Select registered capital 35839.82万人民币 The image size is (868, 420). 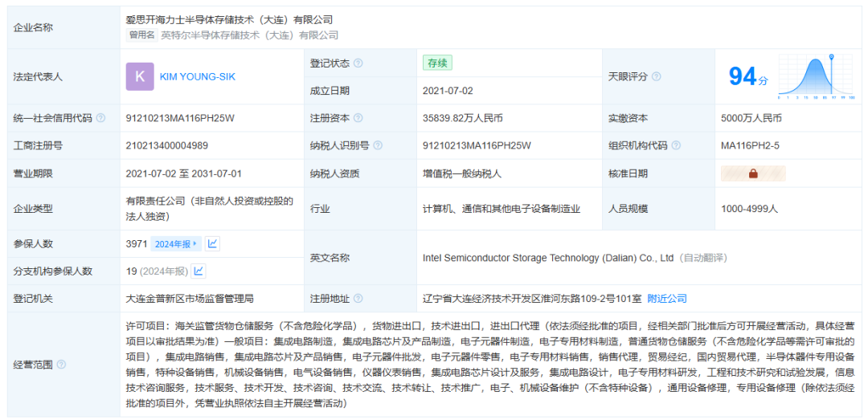[463, 118]
